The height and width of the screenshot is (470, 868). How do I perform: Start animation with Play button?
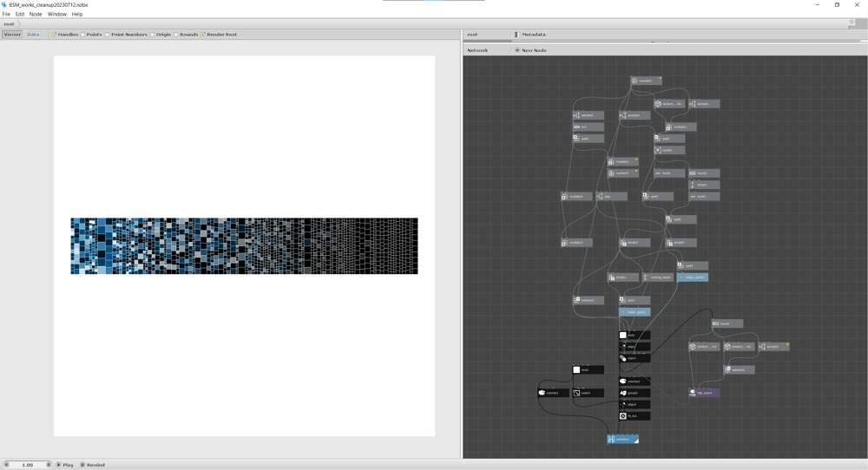click(x=65, y=465)
